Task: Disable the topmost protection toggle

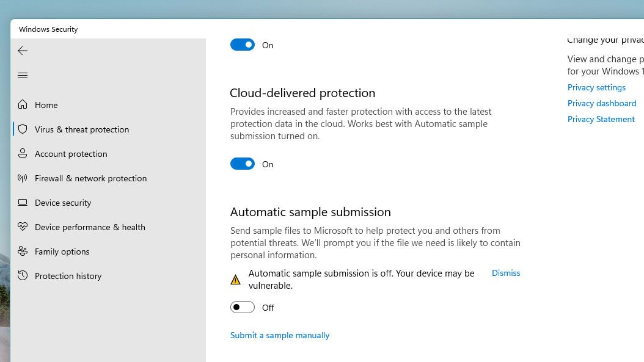Action: pos(243,45)
